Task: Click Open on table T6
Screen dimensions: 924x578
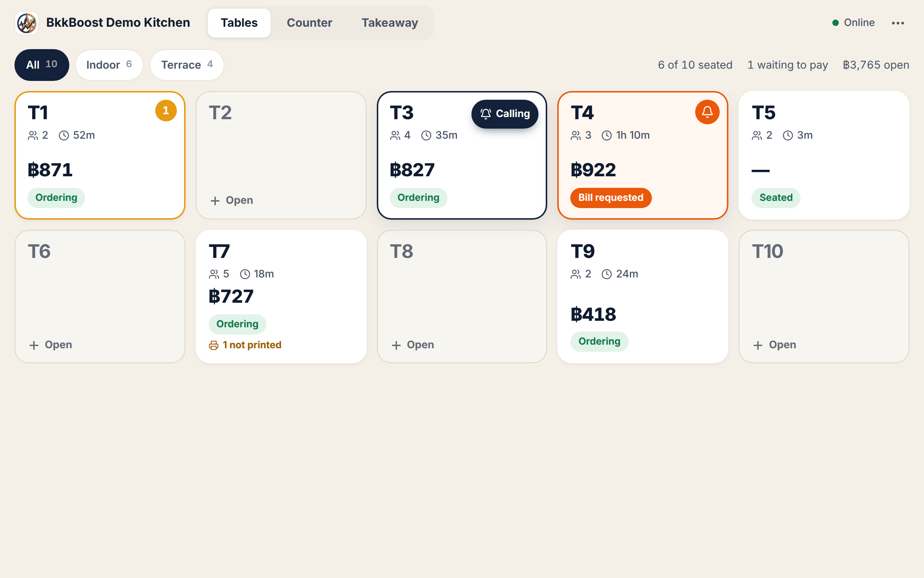Action: click(51, 345)
